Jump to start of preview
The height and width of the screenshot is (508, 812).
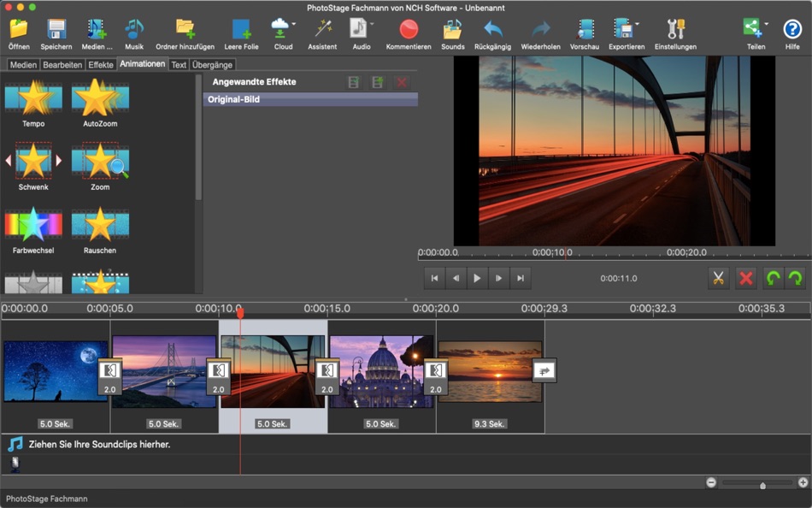coord(434,278)
